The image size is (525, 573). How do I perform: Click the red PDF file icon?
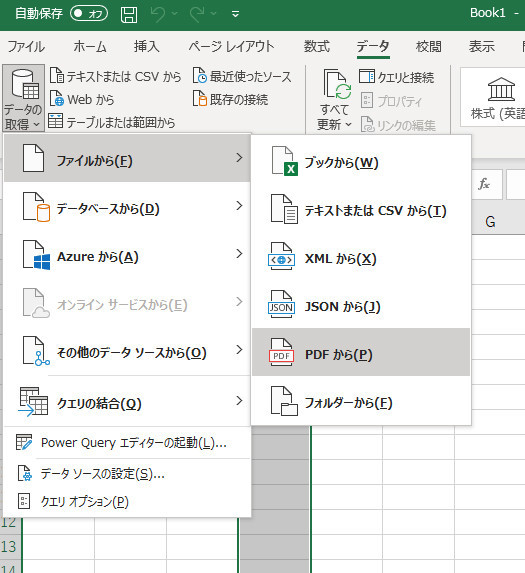click(x=281, y=352)
